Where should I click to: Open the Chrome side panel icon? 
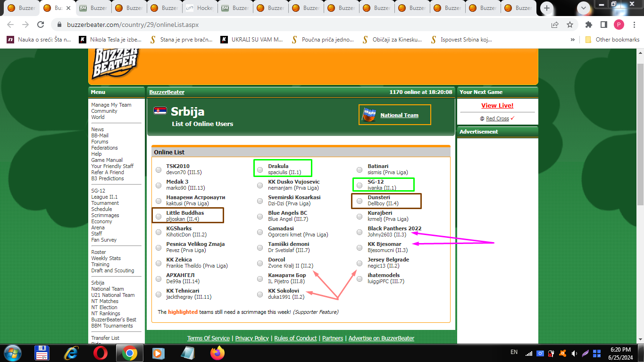[x=603, y=25]
